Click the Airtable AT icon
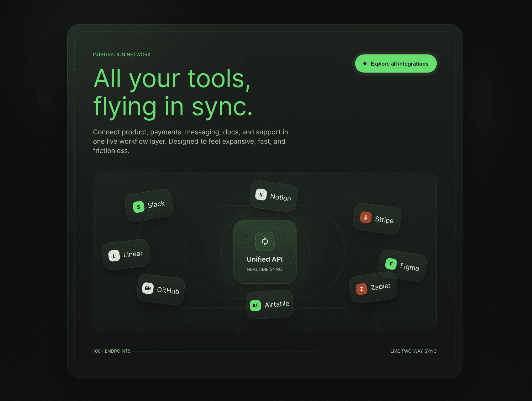Viewport: 532px width, 401px height. 255,305
